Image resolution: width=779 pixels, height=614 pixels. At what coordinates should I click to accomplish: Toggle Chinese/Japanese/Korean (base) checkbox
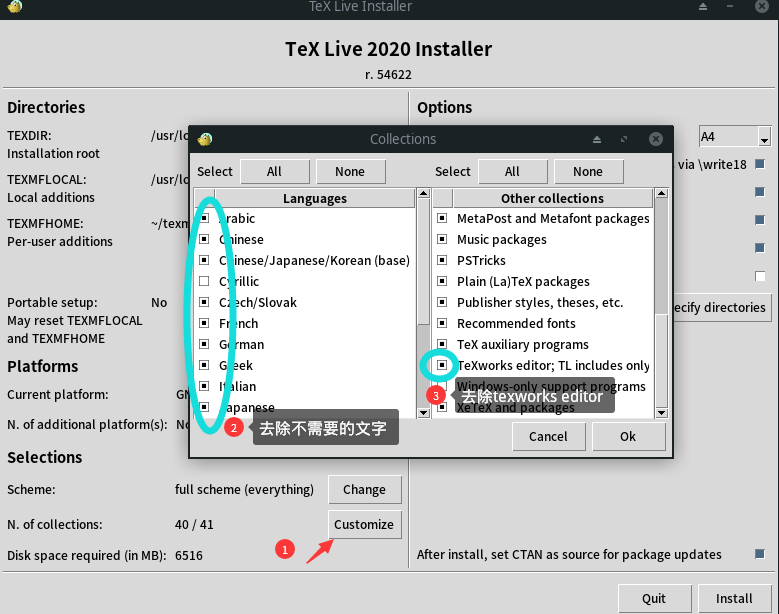tap(204, 260)
